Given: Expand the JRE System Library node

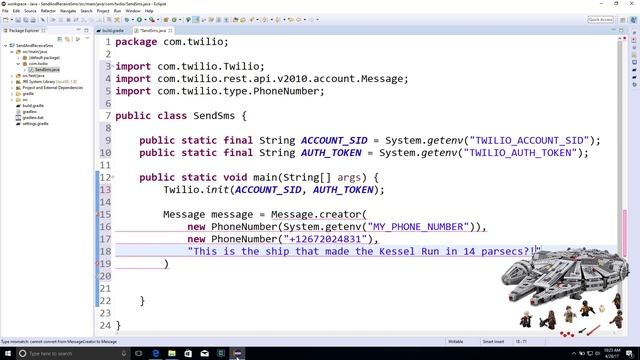Looking at the screenshot, I should [x=12, y=82].
